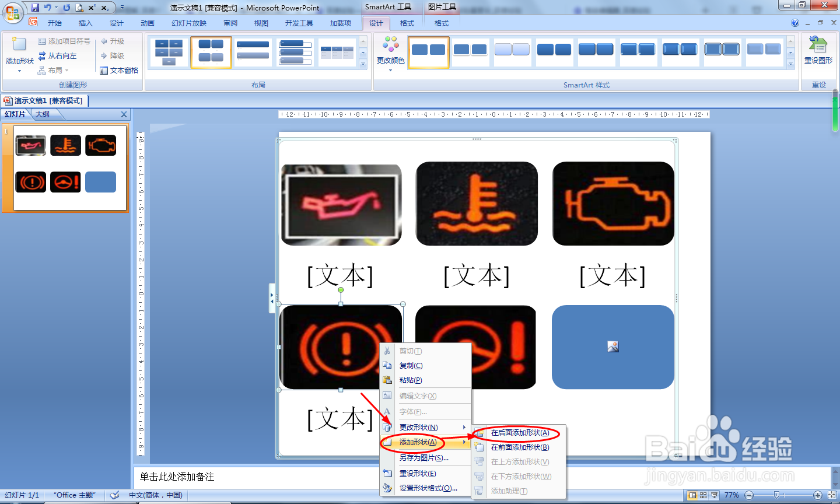
Task: Select the first layout thumbnail in 布局 gallery
Action: click(x=169, y=52)
